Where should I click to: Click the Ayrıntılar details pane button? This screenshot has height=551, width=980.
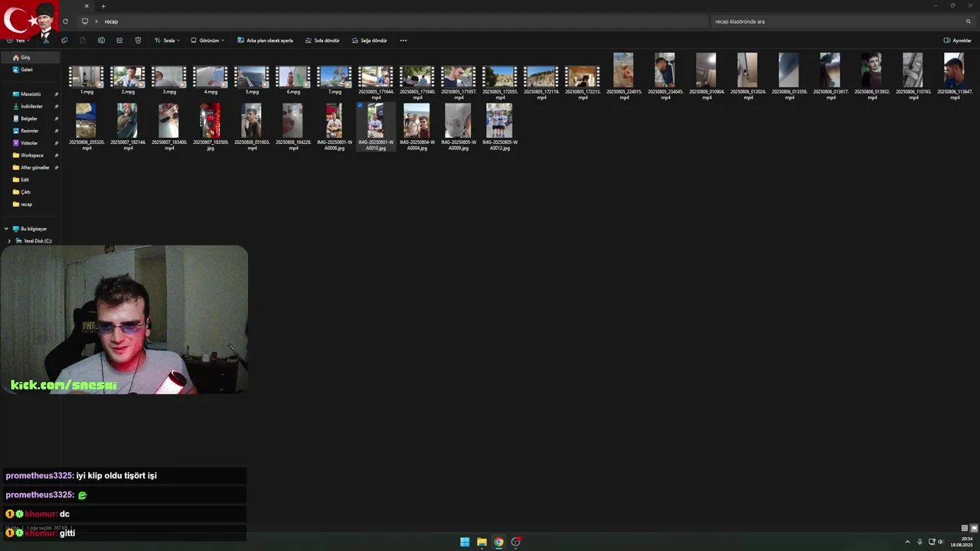click(x=957, y=41)
